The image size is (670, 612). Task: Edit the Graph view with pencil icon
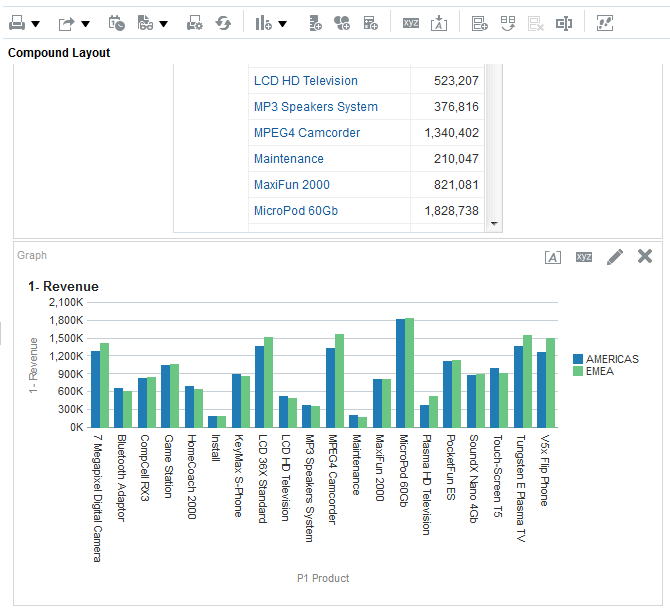point(615,257)
